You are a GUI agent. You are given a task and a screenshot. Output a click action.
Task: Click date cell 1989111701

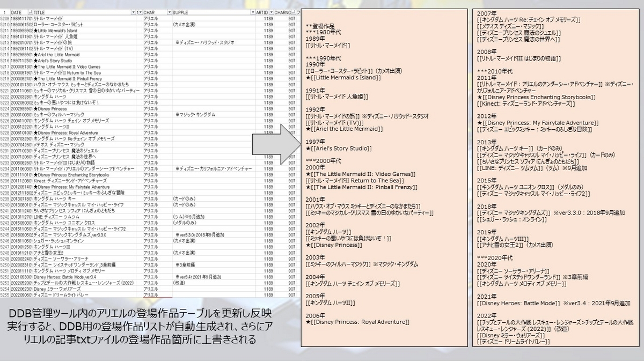21,18
